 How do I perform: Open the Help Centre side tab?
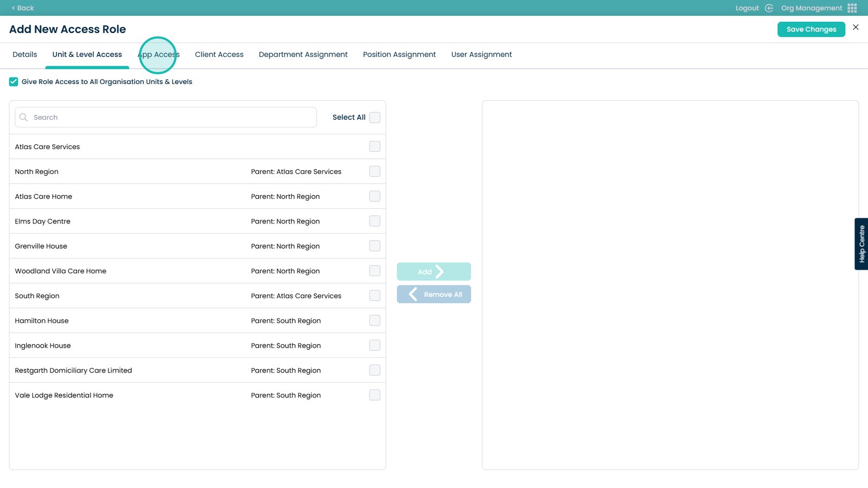click(x=861, y=244)
